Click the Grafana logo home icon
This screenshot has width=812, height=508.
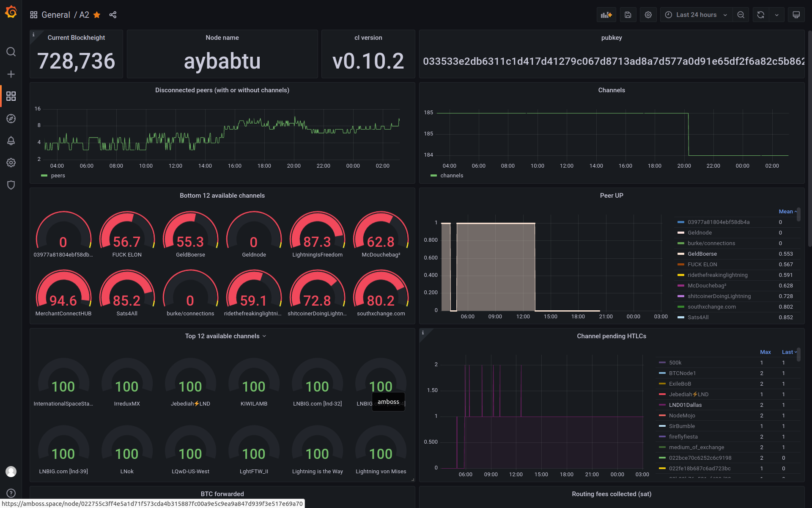pos(11,13)
